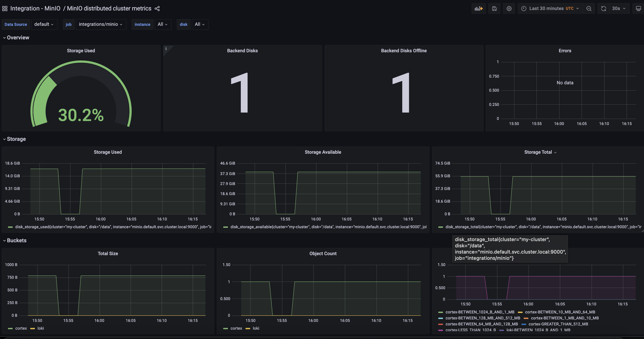Click the add panel icon in the top toolbar
The height and width of the screenshot is (339, 644).
pyautogui.click(x=479, y=8)
